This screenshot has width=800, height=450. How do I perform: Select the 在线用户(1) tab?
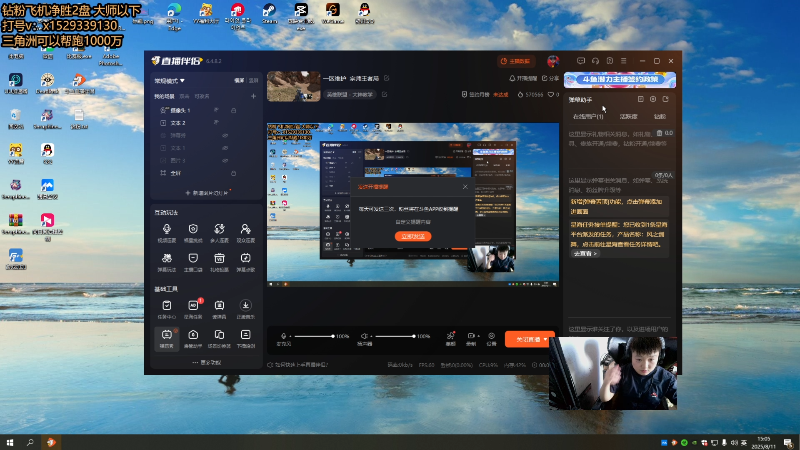point(588,116)
